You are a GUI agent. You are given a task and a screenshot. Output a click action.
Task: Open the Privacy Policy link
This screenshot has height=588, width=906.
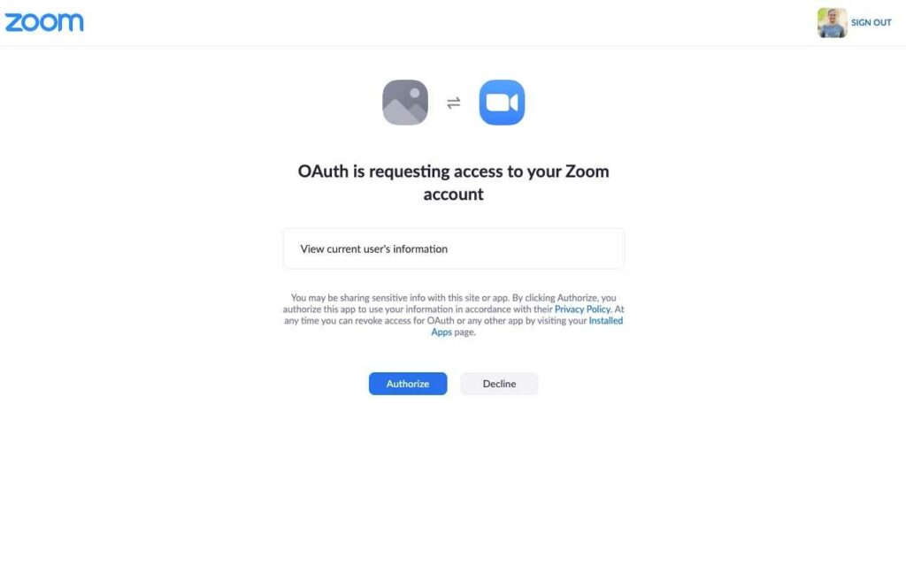[582, 309]
